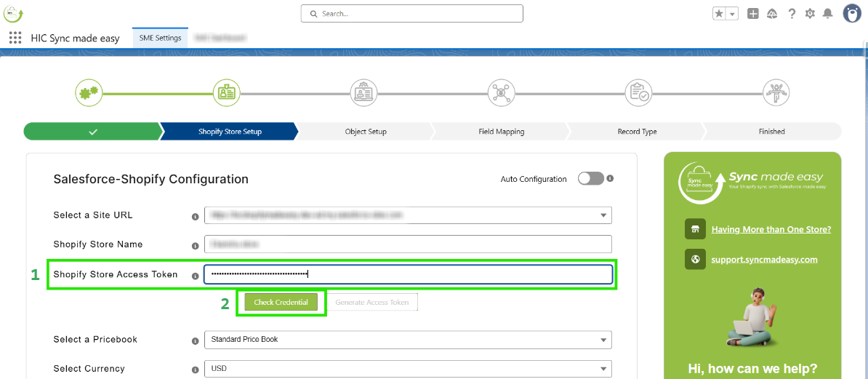Open the App Launcher grid icon
Image resolution: width=868 pixels, height=379 pixels.
[15, 38]
